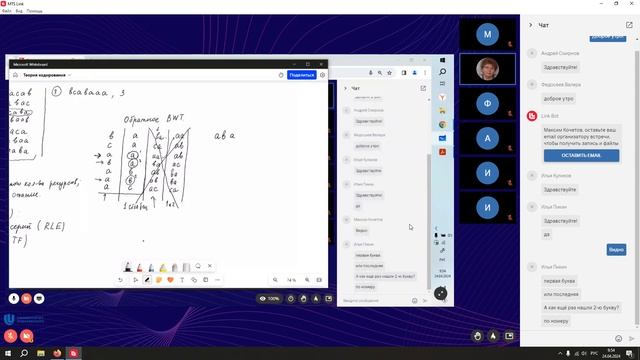Select the black pen in Whiteboard
Image resolution: width=640 pixels, height=360 pixels.
coord(128,267)
